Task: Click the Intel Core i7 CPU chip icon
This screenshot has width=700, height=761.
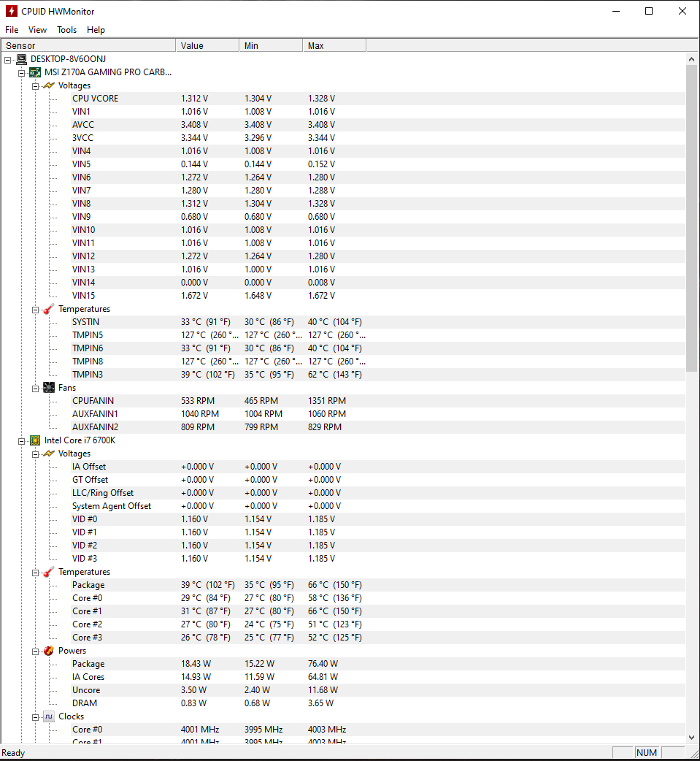Action: click(35, 440)
